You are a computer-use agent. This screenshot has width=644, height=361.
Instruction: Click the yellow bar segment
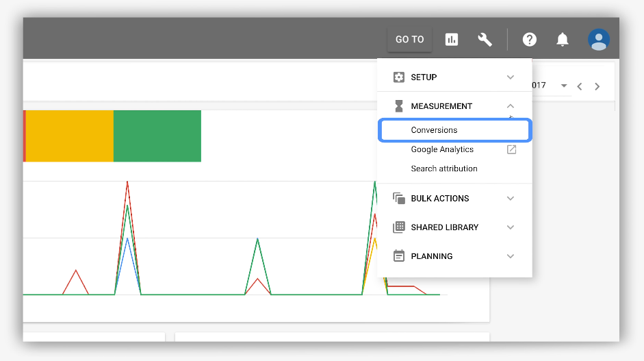coord(70,136)
